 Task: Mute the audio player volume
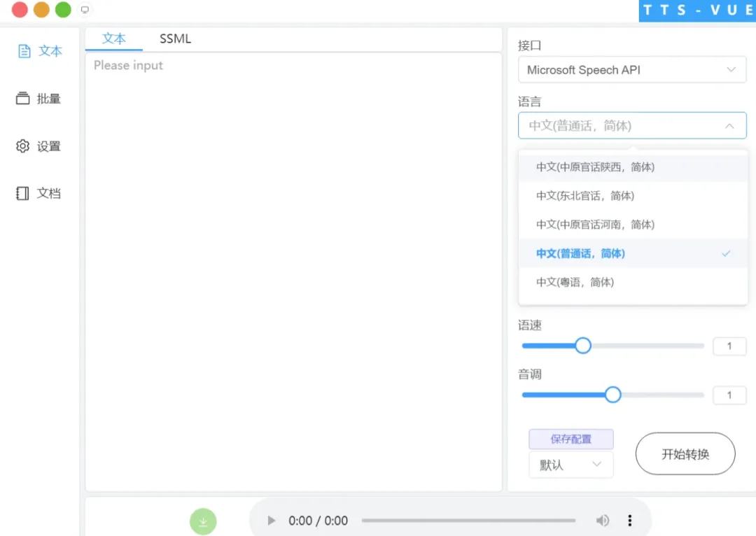[x=603, y=521]
